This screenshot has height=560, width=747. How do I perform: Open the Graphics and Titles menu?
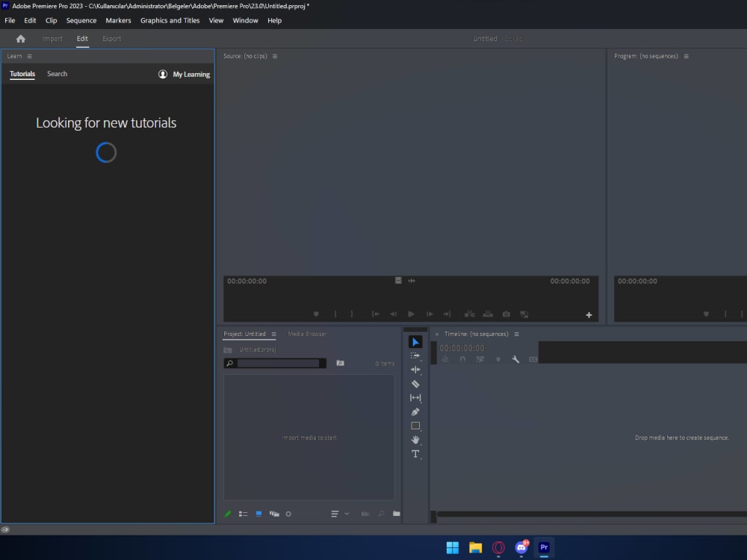click(170, 20)
